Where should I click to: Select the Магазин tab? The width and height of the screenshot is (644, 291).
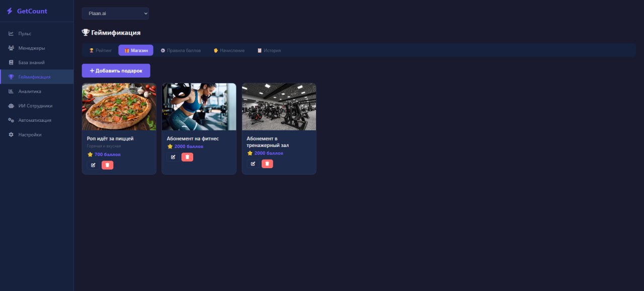[x=136, y=50]
